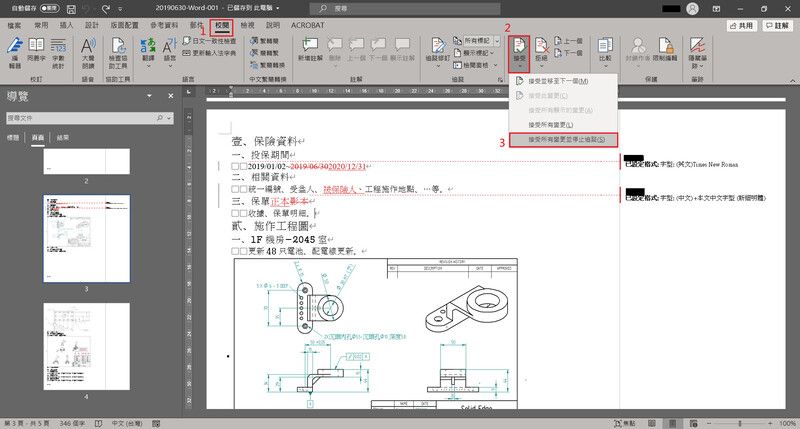Open Navigation pane options dropdown arrow
Screen dimensions: 800x429
149,95
